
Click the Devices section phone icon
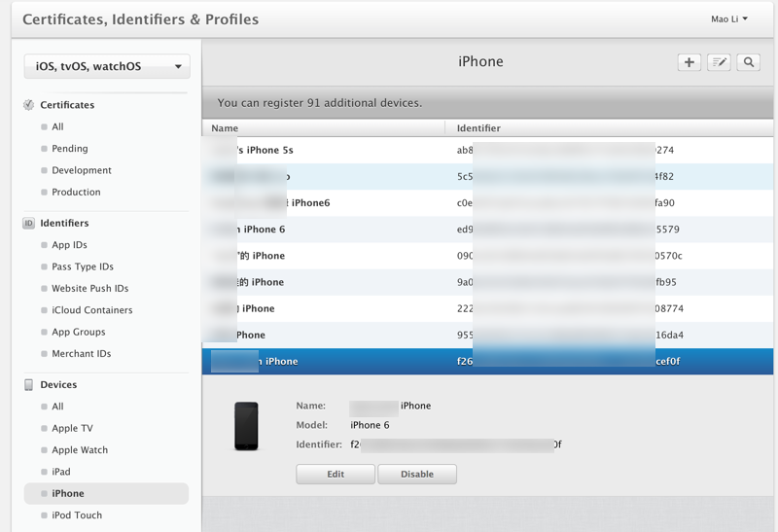29,384
